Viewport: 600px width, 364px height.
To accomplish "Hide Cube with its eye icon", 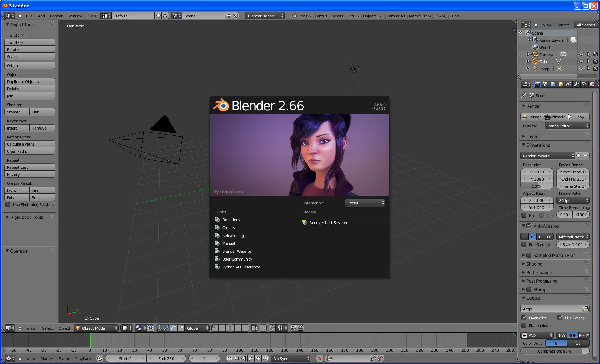I will pos(581,61).
